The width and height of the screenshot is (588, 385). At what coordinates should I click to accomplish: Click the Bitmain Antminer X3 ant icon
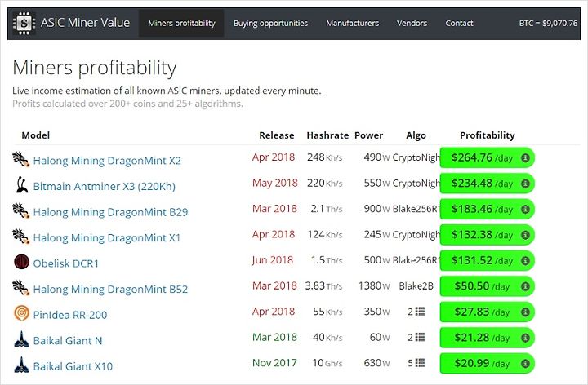click(22, 185)
